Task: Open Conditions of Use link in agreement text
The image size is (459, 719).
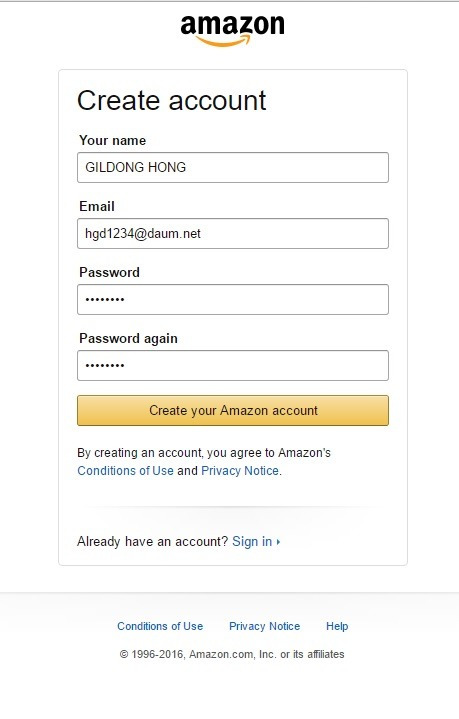Action: (125, 470)
